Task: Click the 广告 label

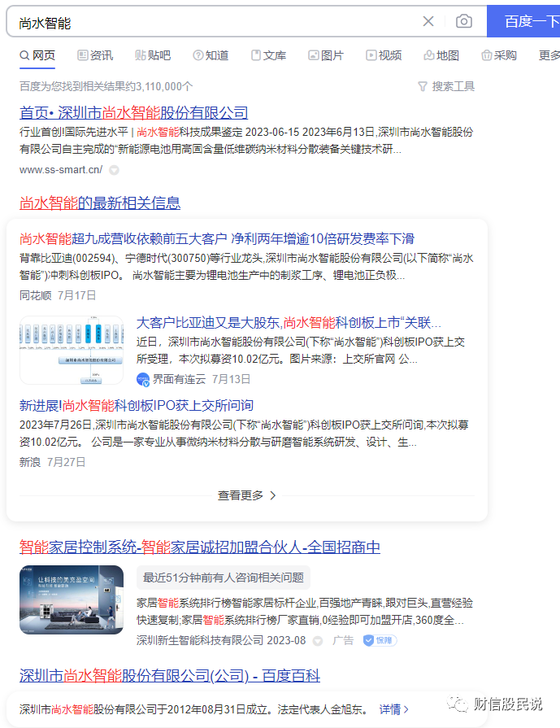Action: [x=343, y=641]
